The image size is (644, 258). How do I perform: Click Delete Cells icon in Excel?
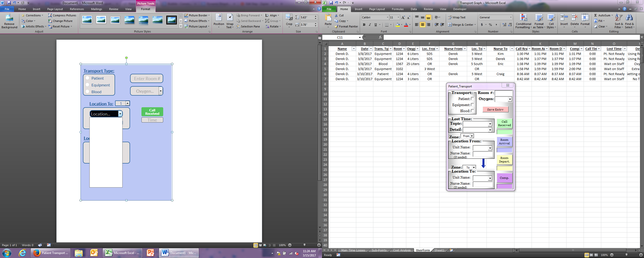tap(575, 18)
